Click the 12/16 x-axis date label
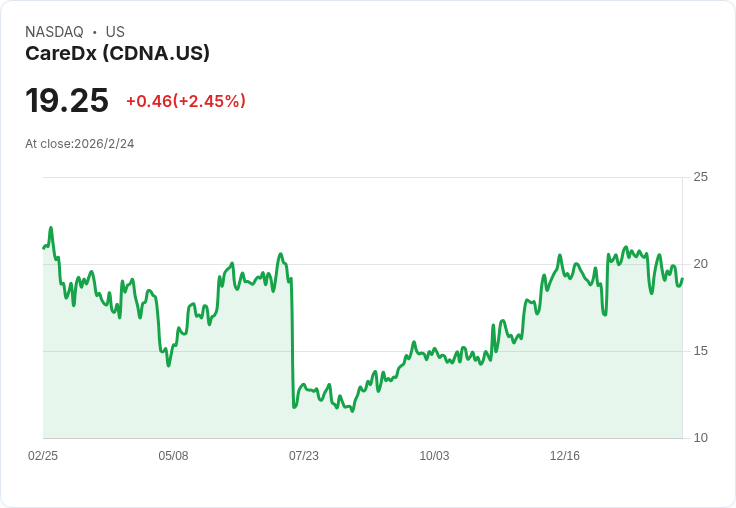Screen dimensions: 736x508 (565, 456)
